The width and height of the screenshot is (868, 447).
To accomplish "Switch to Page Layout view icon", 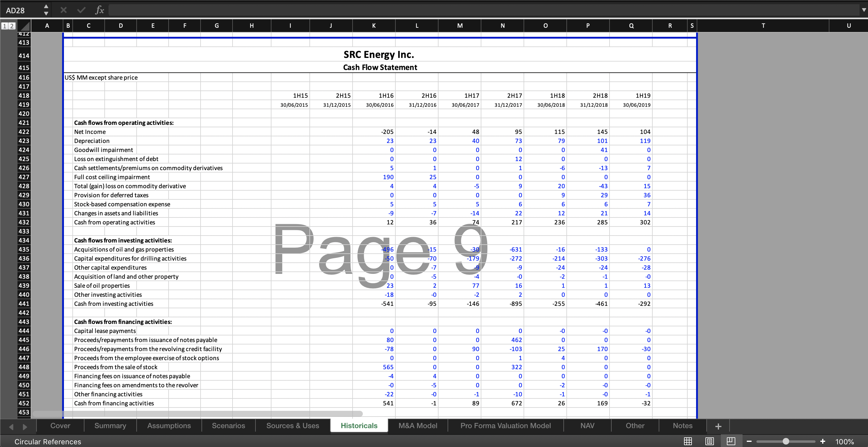I will pyautogui.click(x=709, y=441).
